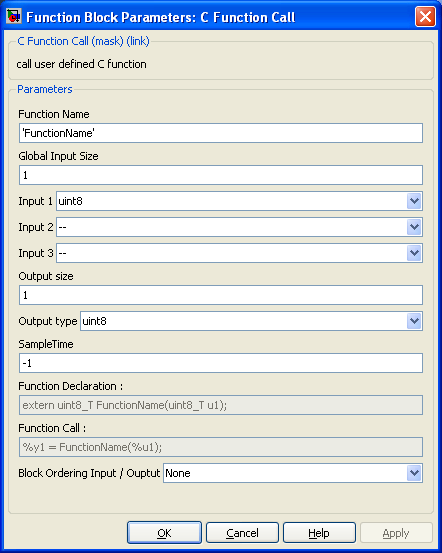This screenshot has height=553, width=442.
Task: Click the uint8 value in Output type combo
Action: click(95, 321)
